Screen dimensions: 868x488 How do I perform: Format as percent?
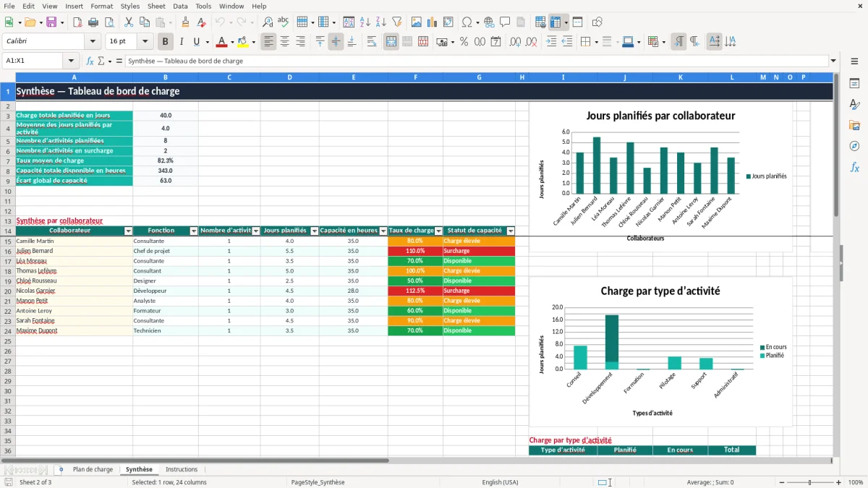[464, 42]
